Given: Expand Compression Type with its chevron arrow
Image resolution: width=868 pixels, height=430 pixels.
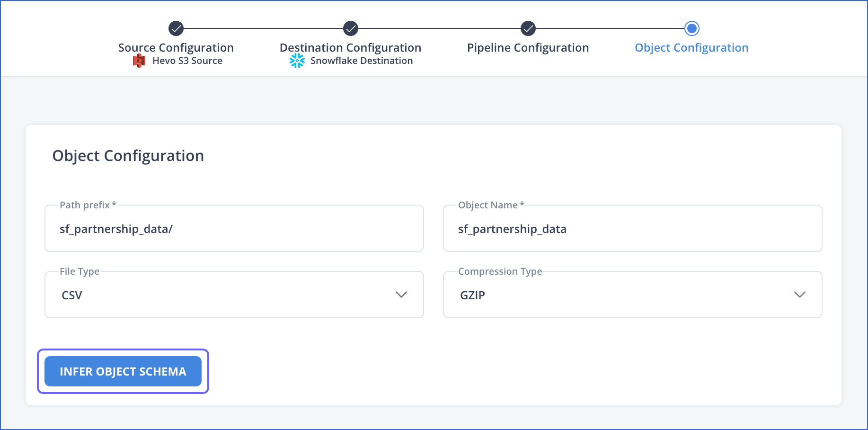Looking at the screenshot, I should tap(800, 295).
